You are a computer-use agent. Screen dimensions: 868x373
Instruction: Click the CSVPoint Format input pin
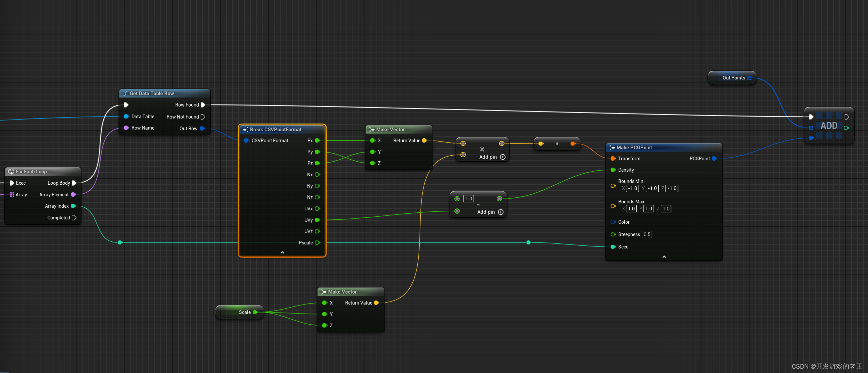pyautogui.click(x=246, y=141)
